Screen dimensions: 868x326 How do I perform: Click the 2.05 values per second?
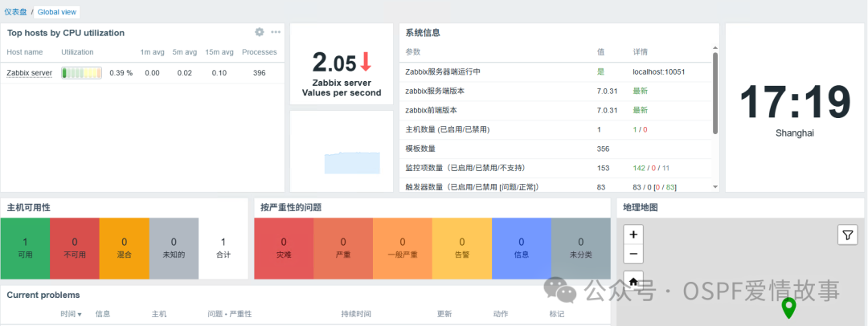click(x=334, y=63)
